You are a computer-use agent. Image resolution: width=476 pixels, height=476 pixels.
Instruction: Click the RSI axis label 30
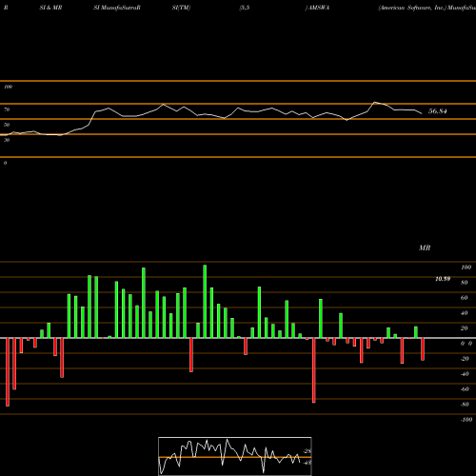point(7,140)
